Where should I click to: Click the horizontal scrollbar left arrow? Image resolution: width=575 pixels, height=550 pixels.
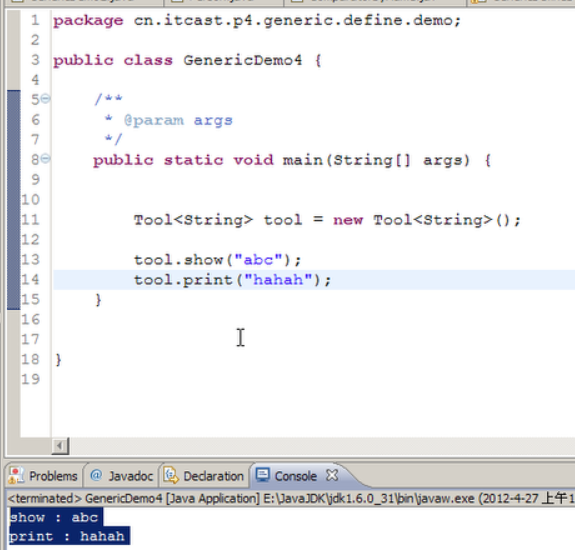[60, 446]
